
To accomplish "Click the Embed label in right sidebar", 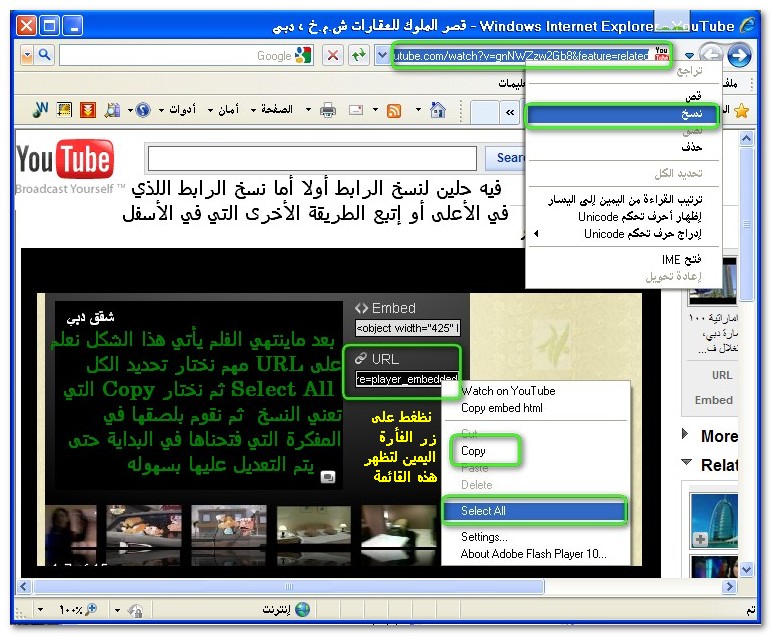I will pos(713,400).
